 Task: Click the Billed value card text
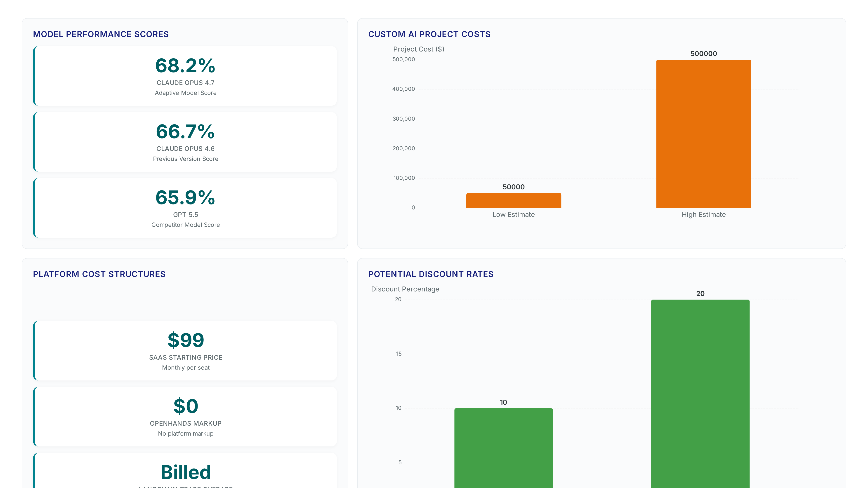pyautogui.click(x=186, y=472)
